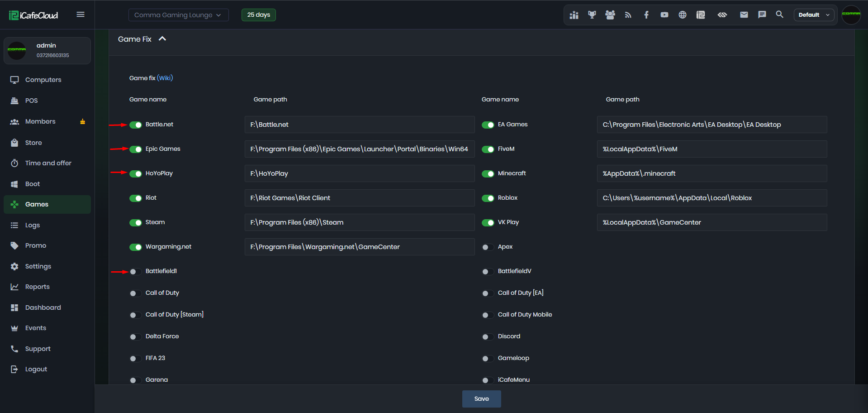Click the Time and offer stopwatch icon
This screenshot has width=868, height=413.
(14, 163)
